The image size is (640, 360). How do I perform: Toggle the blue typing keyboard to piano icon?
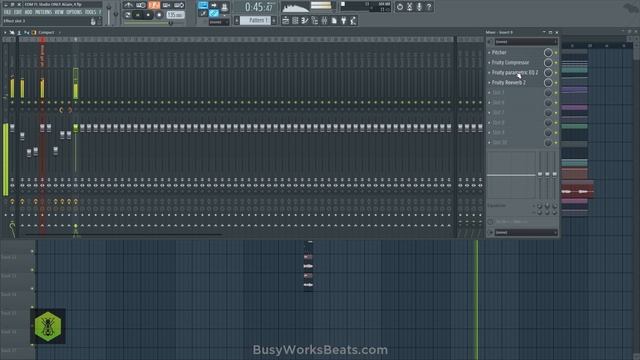[x=203, y=5]
